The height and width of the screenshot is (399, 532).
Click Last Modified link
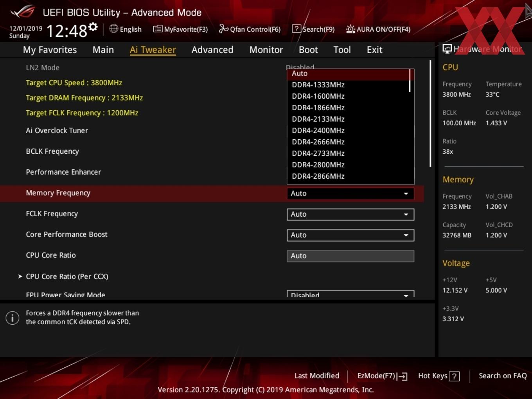point(317,376)
